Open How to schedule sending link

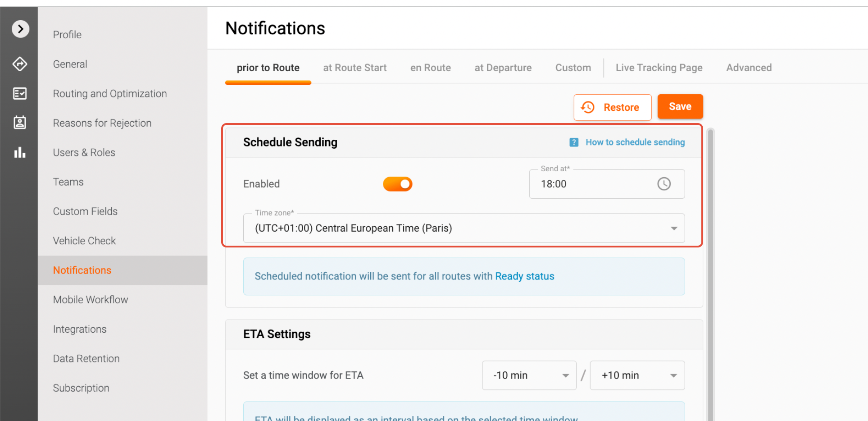tap(635, 142)
